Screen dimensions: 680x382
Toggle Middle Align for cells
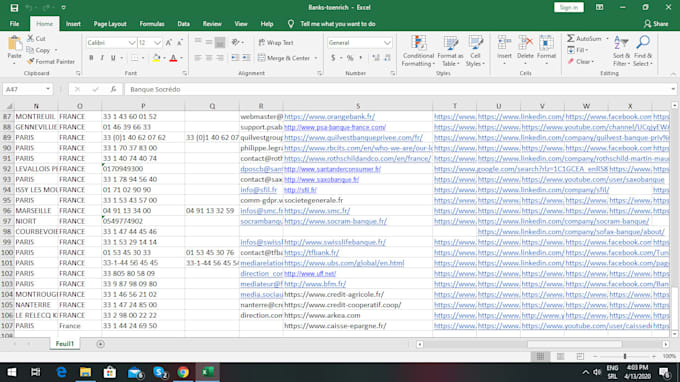pyautogui.click(x=209, y=42)
